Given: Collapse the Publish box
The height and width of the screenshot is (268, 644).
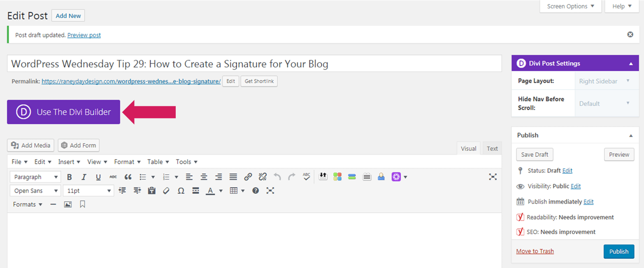Looking at the screenshot, I should tap(631, 135).
